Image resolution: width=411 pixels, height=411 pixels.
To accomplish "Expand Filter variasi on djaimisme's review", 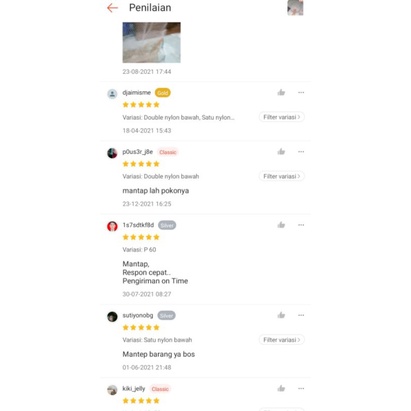I will pyautogui.click(x=282, y=117).
